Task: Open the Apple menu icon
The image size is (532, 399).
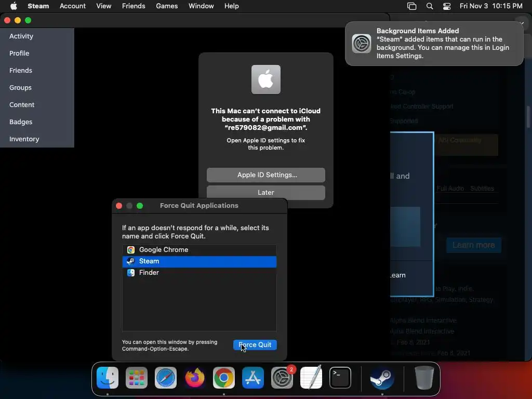Action: click(14, 6)
